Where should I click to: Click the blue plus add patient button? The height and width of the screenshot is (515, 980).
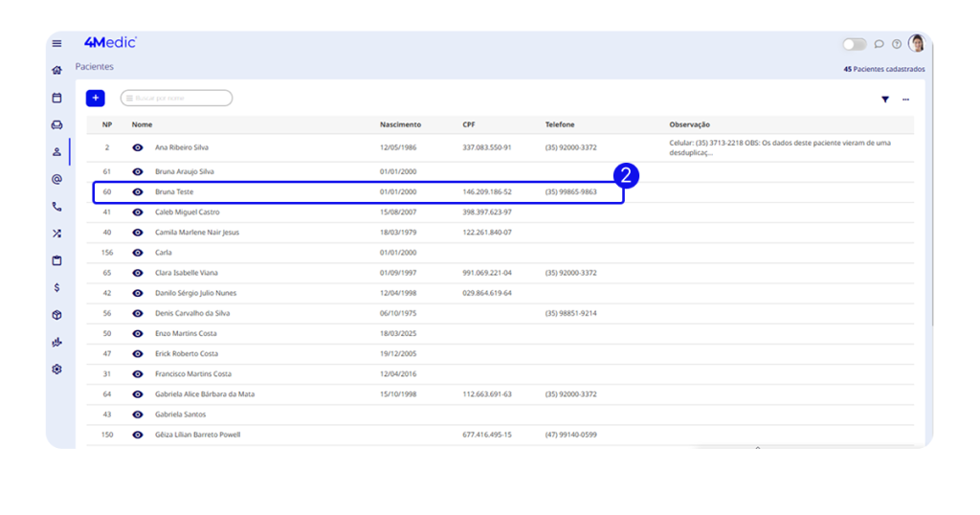(96, 98)
